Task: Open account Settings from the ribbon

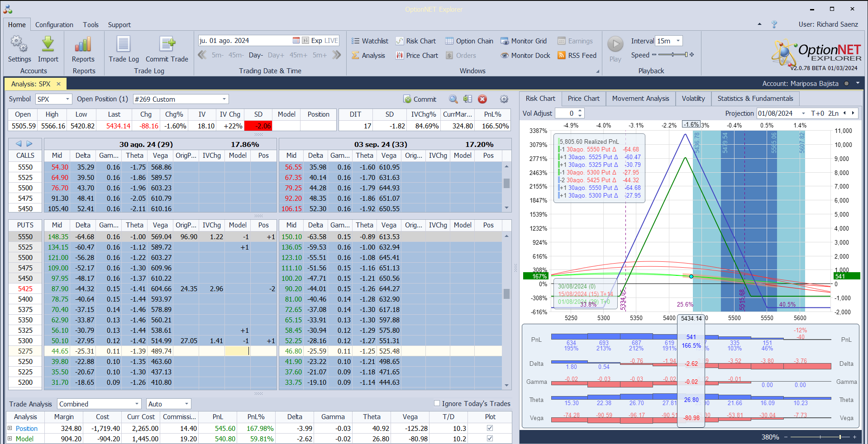Action: (19, 49)
